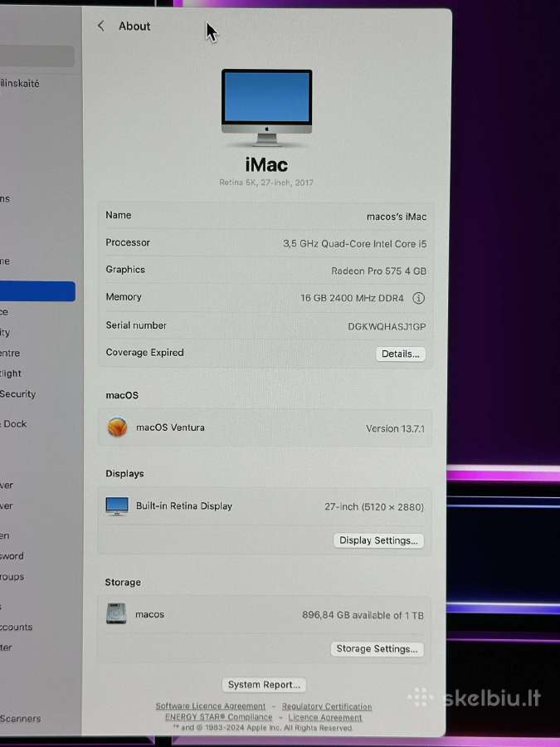
Task: Click memory value 16 GB 2400 MHz DDR4
Action: tap(352, 298)
